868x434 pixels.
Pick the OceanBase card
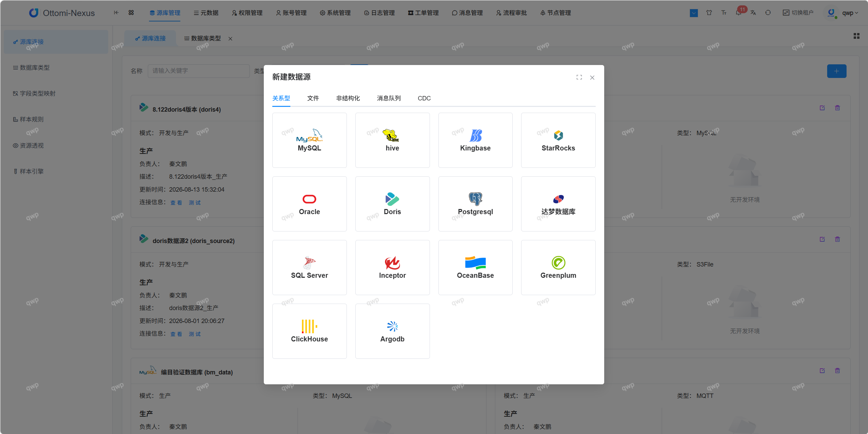coord(475,268)
